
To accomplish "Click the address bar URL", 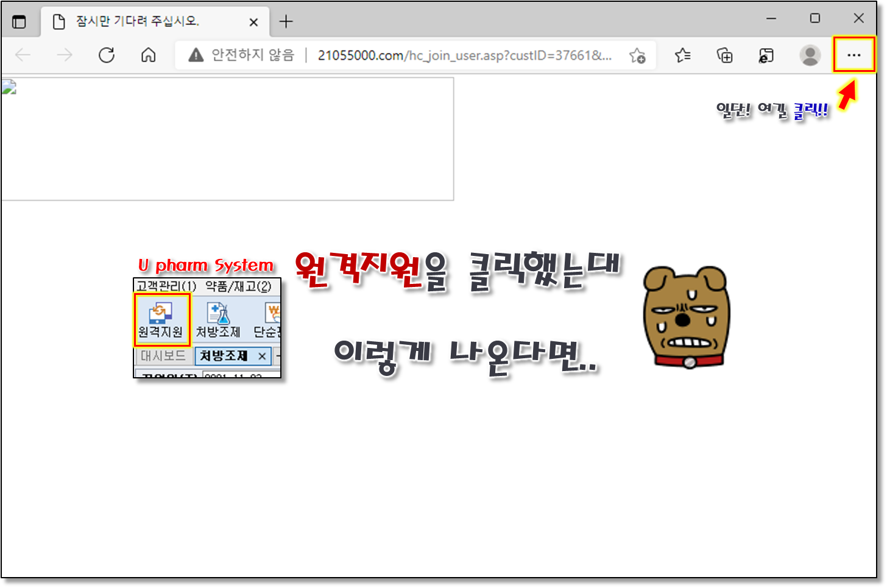I will click(464, 55).
